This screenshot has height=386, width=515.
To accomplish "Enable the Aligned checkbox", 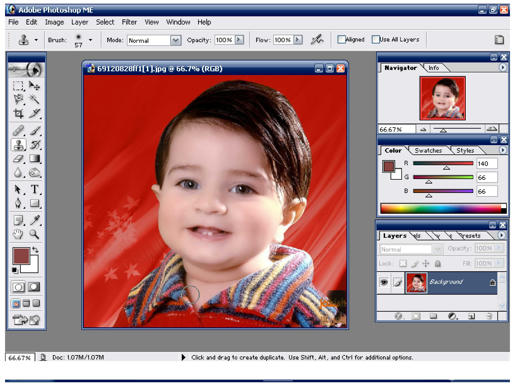I will coord(341,39).
